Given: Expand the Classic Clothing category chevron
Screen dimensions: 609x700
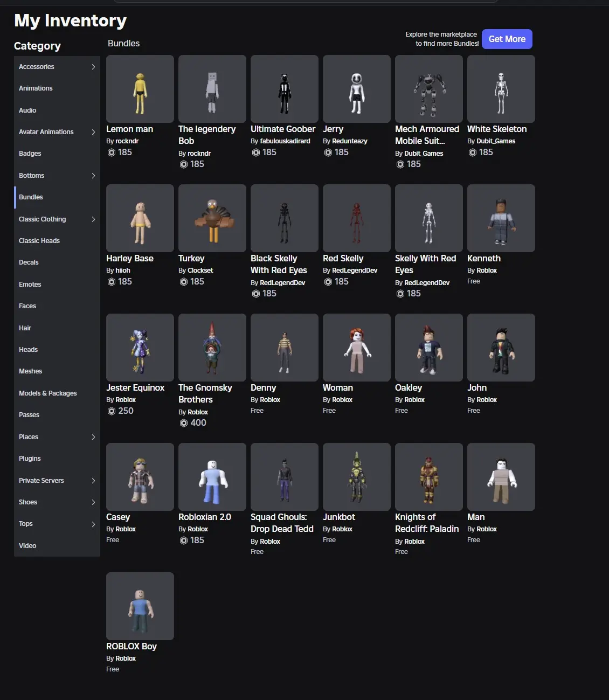Looking at the screenshot, I should tap(93, 219).
